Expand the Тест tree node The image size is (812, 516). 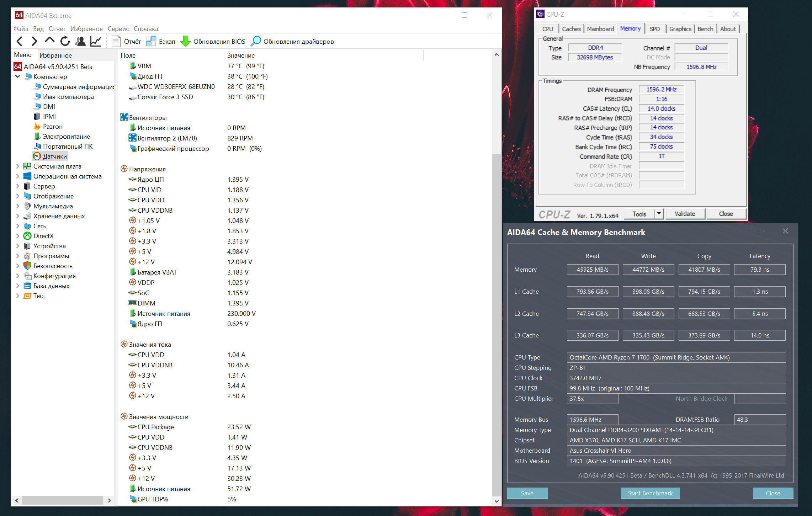click(x=17, y=296)
